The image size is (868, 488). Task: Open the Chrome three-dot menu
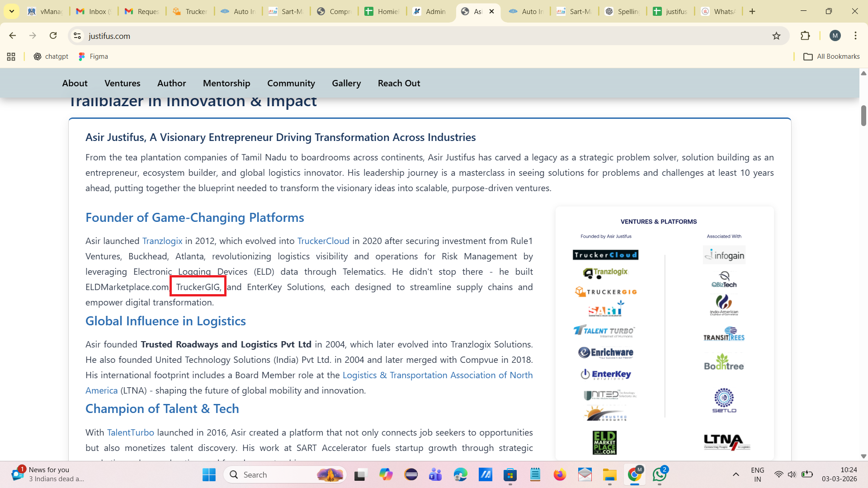tap(855, 36)
